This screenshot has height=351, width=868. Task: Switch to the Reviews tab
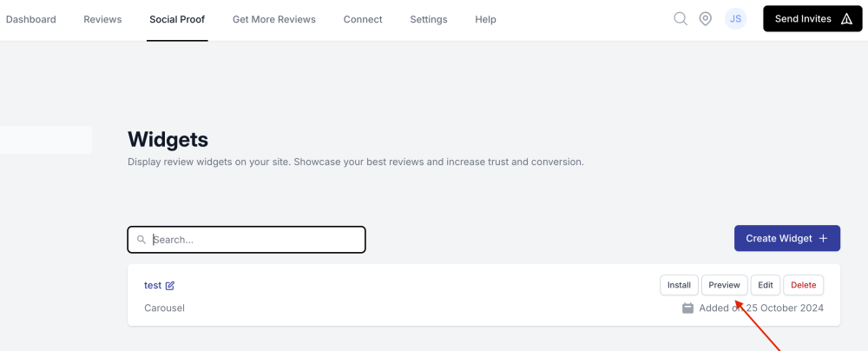point(102,19)
